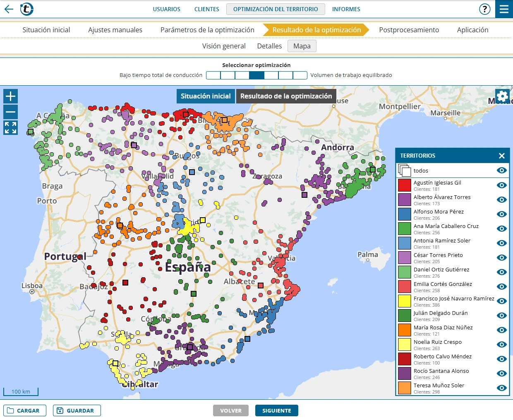Show the Situación inicial map view

(206, 96)
